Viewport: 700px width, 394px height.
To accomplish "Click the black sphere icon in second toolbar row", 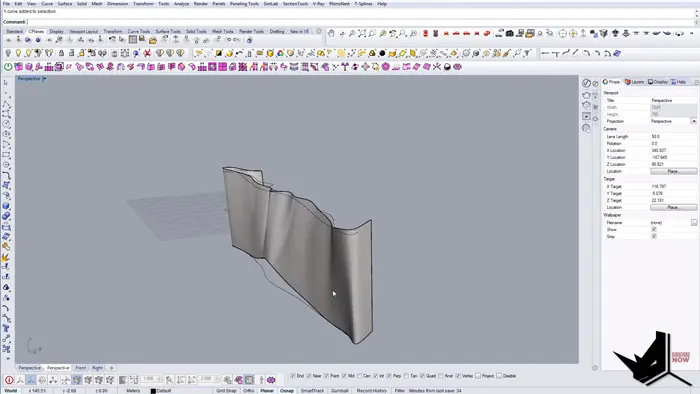I will [382, 53].
